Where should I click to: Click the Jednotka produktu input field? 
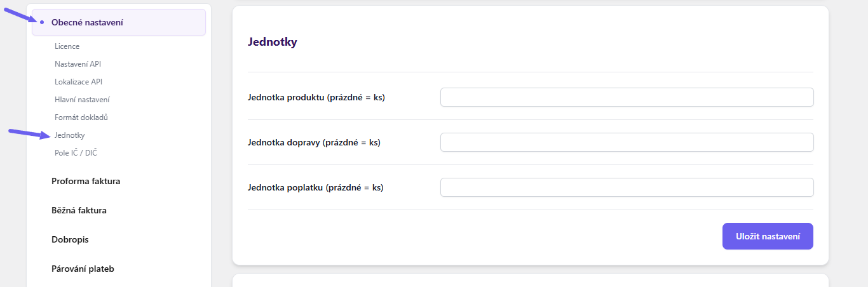pyautogui.click(x=627, y=97)
